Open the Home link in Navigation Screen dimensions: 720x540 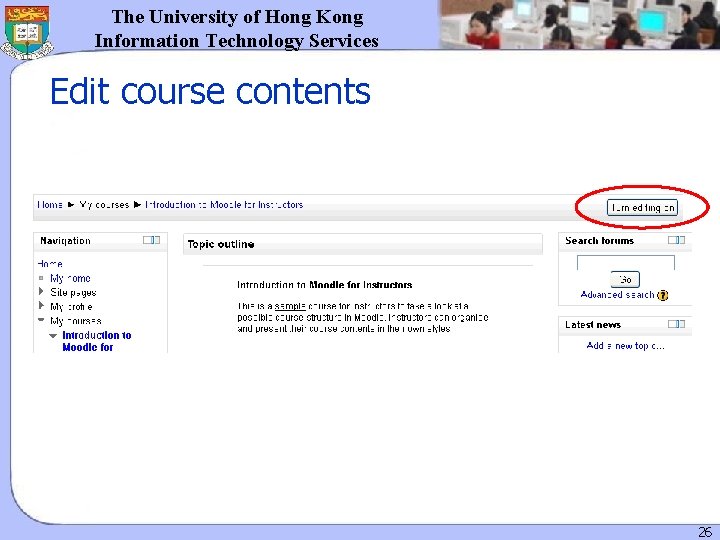50,264
